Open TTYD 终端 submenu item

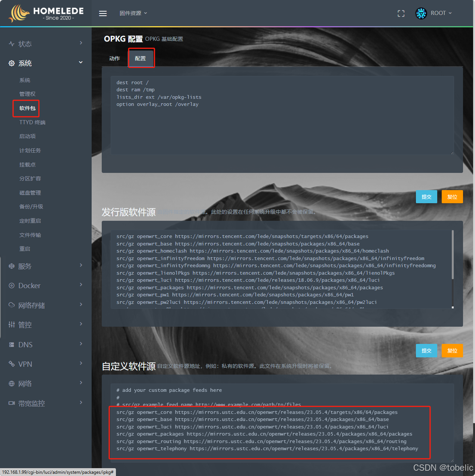32,122
